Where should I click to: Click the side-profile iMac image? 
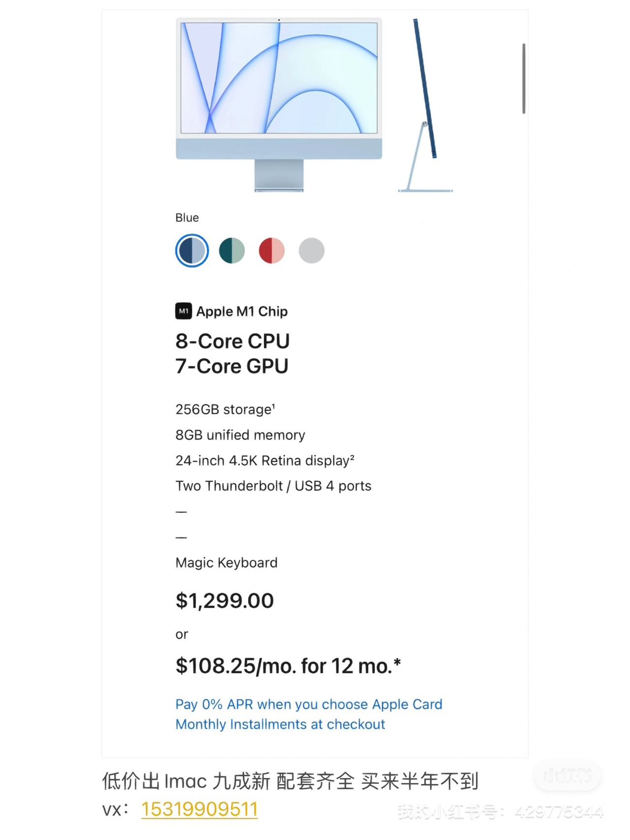coord(425,105)
